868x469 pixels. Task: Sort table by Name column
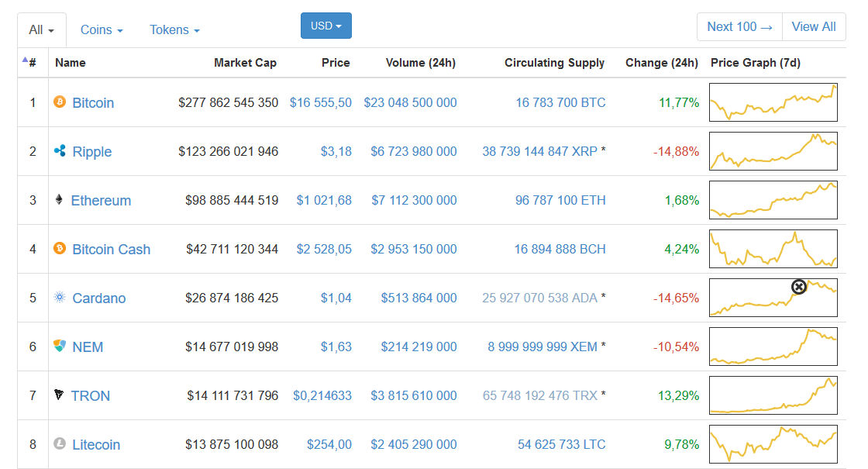(71, 63)
